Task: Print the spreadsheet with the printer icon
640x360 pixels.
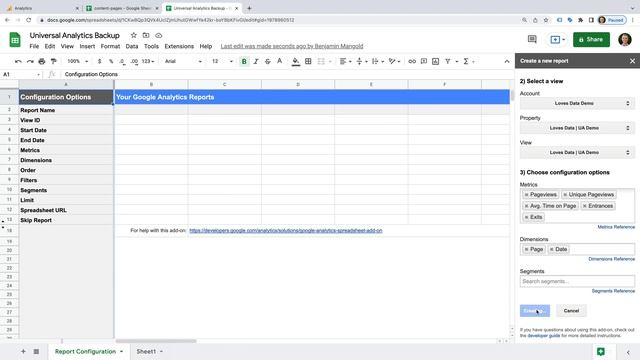Action: click(42, 61)
